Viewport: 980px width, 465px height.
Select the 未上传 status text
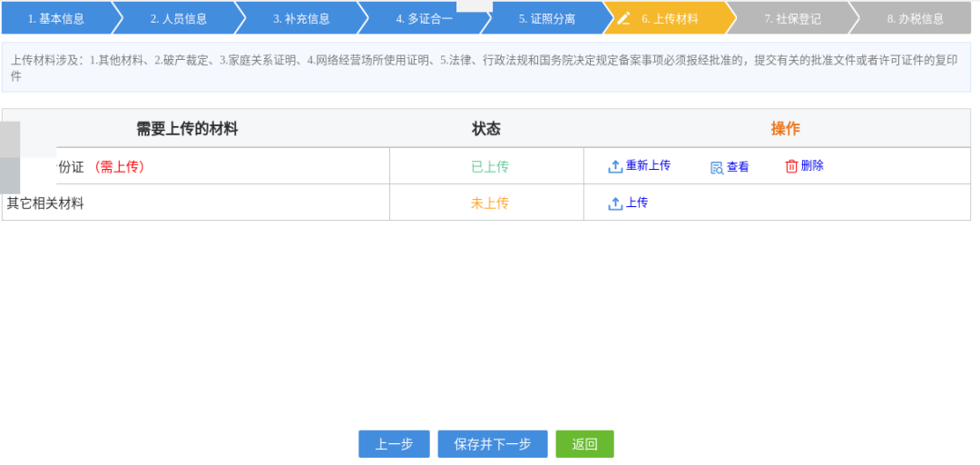(489, 203)
